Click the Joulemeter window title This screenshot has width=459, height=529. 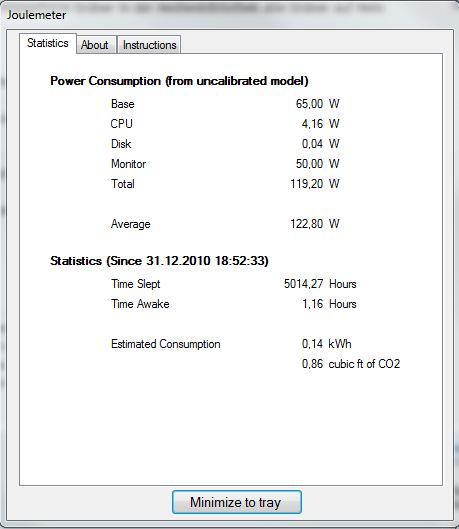pyautogui.click(x=36, y=15)
